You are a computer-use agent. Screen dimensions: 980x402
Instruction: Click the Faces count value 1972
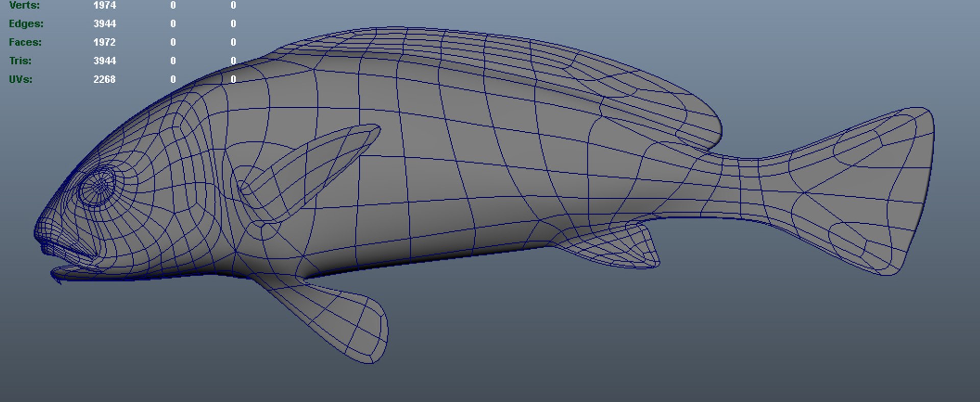[105, 42]
